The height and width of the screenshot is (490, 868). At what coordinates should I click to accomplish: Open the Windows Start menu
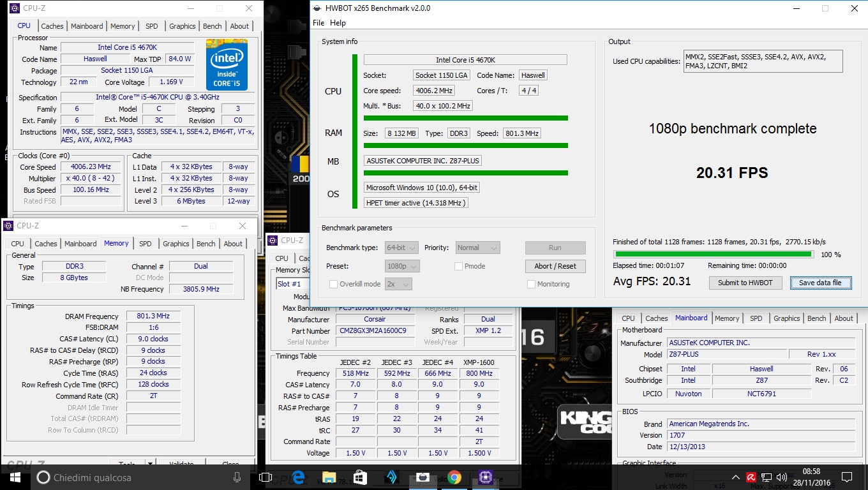15,477
